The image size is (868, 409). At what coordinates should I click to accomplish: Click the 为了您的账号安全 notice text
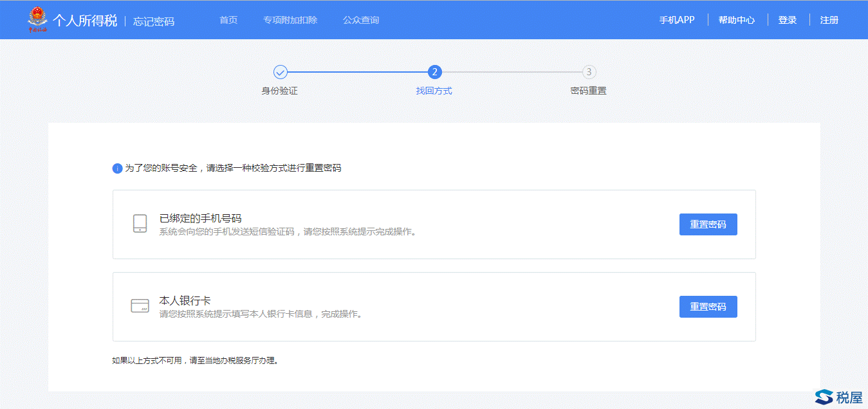(233, 168)
